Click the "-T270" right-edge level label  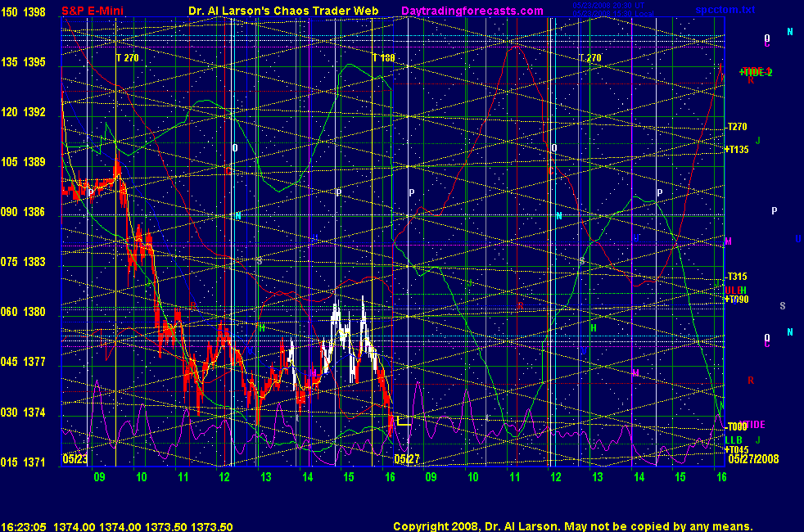pos(736,127)
